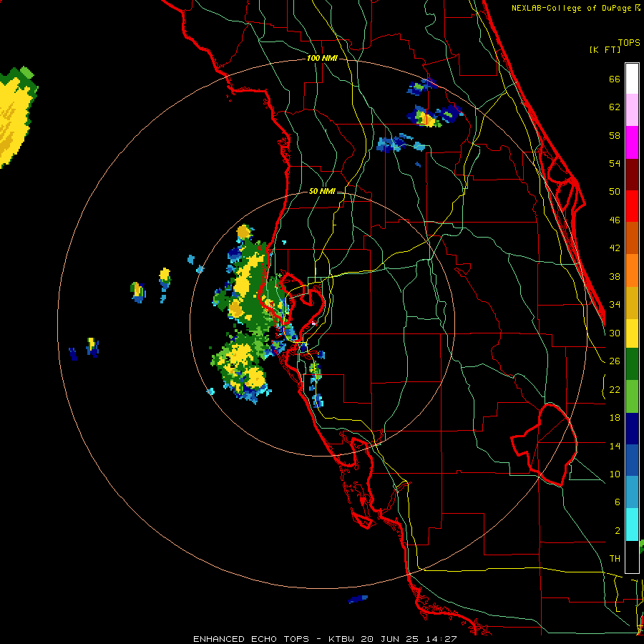
Task: Click the legend value "14"
Action: (615, 446)
